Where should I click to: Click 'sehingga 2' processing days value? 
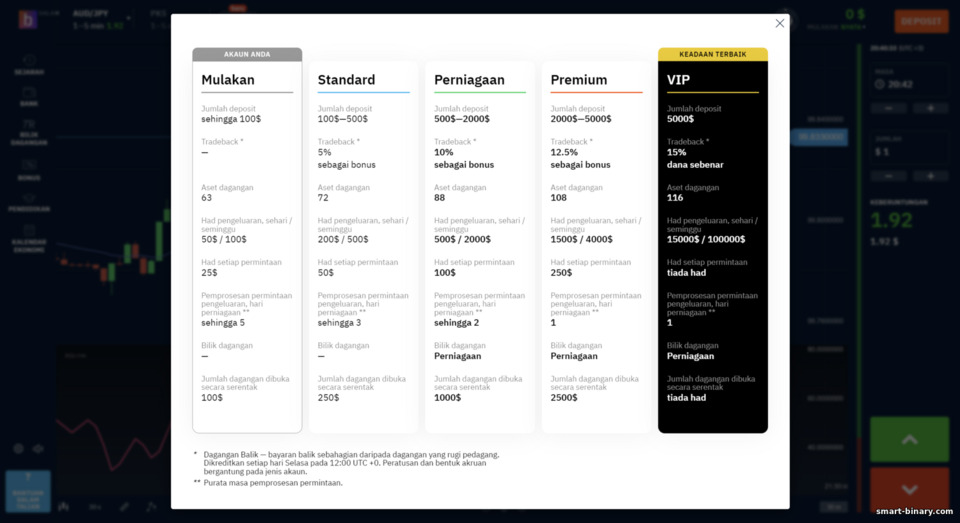[456, 323]
